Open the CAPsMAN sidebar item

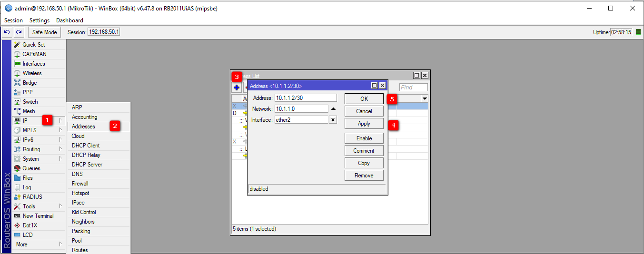34,54
